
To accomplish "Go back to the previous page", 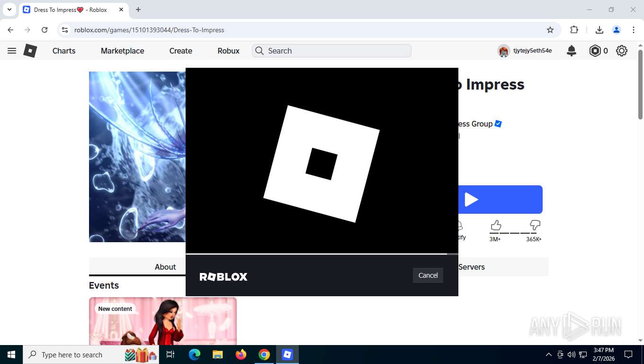I will 10,30.
